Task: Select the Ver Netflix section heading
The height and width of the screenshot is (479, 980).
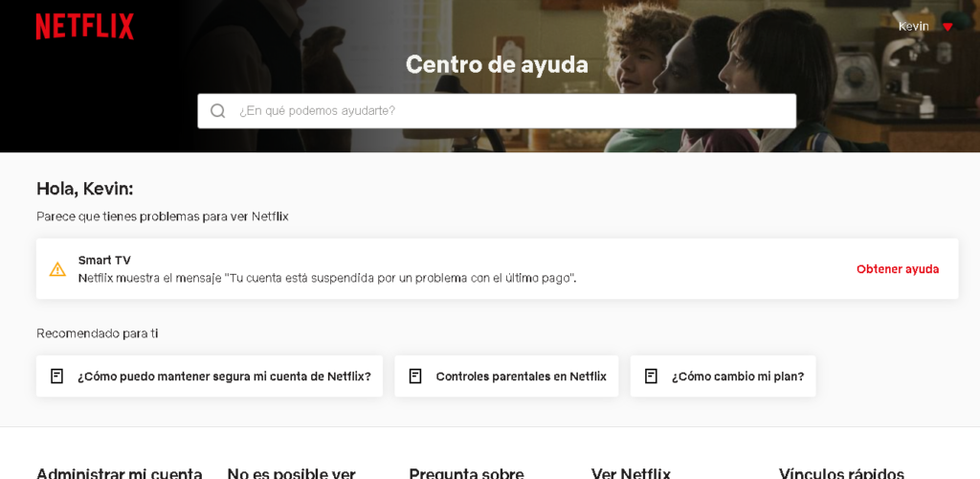Action: (631, 472)
